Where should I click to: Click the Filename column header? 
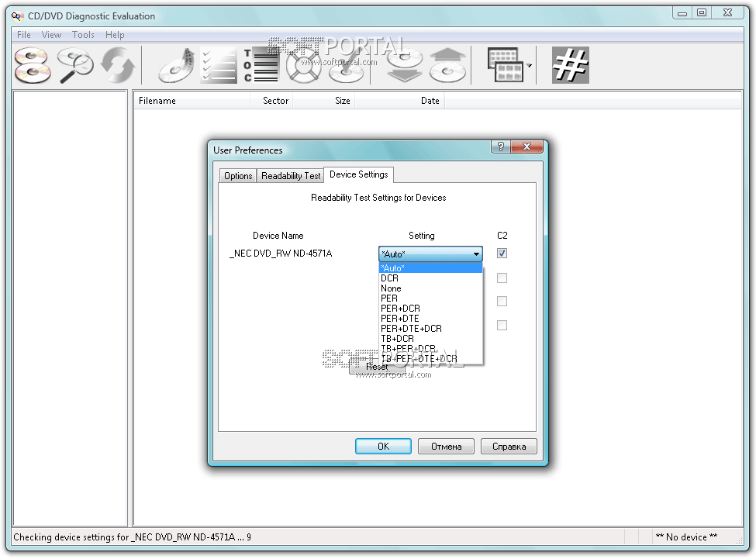point(157,101)
